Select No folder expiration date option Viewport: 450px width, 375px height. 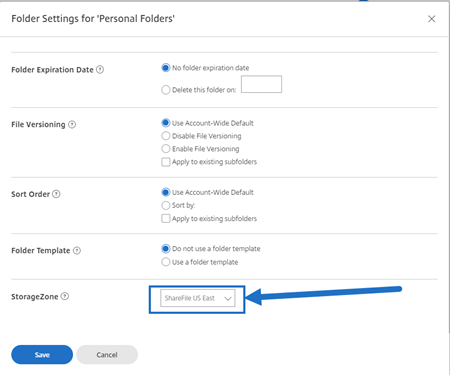pos(166,68)
